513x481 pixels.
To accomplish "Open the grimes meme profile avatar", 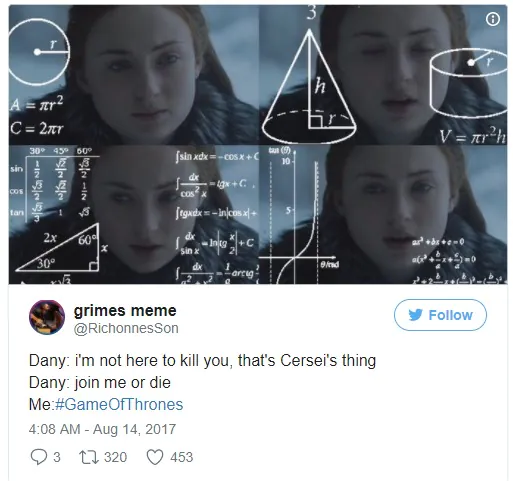I will tap(47, 317).
